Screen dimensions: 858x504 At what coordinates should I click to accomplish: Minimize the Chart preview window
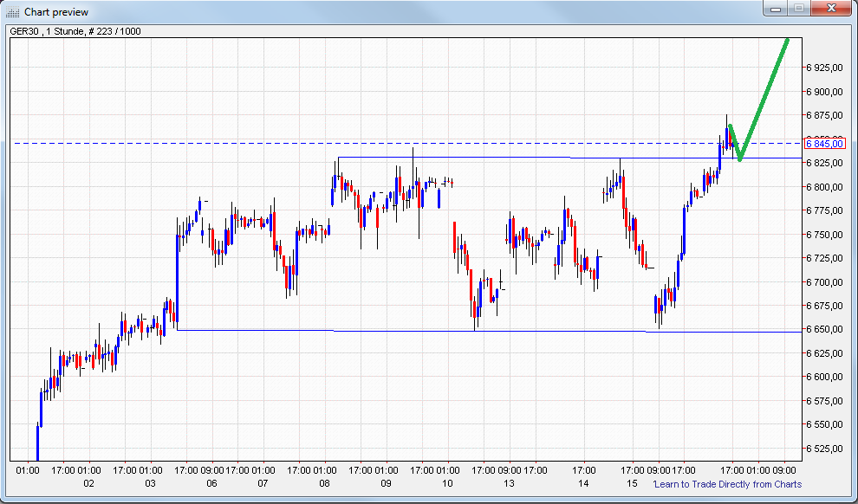[774, 11]
